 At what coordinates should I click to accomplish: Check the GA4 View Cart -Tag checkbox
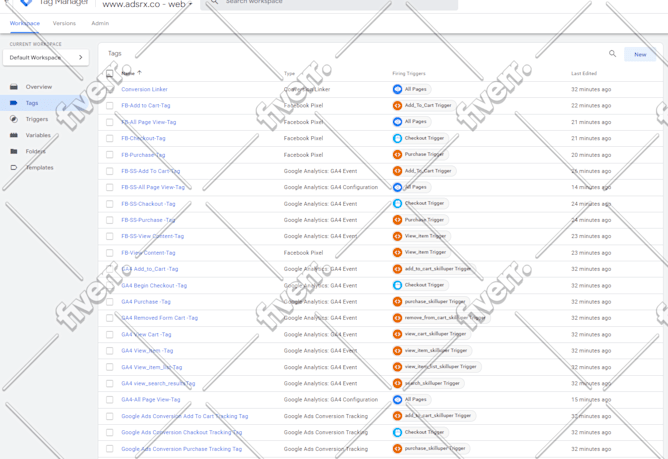(x=109, y=334)
